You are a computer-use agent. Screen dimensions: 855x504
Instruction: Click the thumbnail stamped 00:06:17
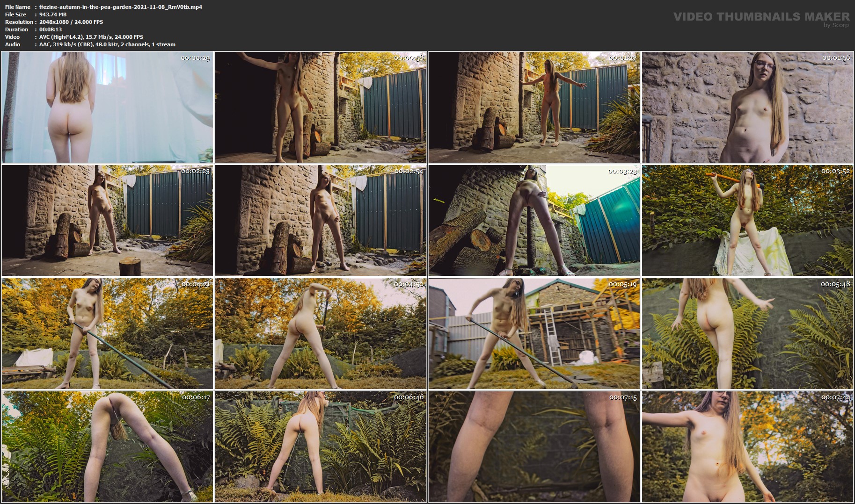click(107, 446)
